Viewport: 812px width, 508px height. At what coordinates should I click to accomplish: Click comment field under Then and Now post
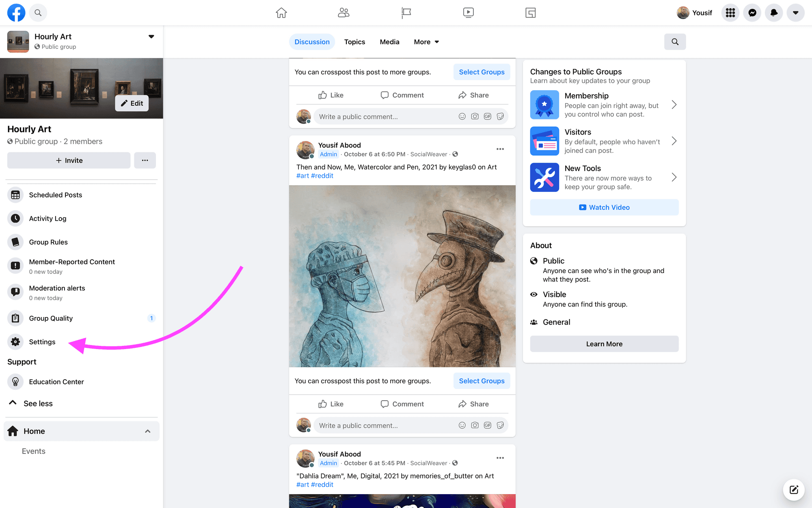(386, 426)
